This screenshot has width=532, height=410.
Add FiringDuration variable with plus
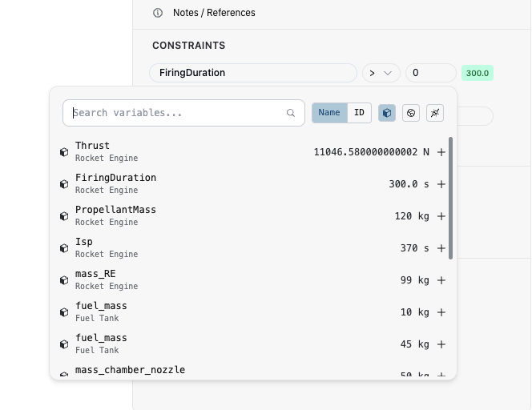(441, 184)
